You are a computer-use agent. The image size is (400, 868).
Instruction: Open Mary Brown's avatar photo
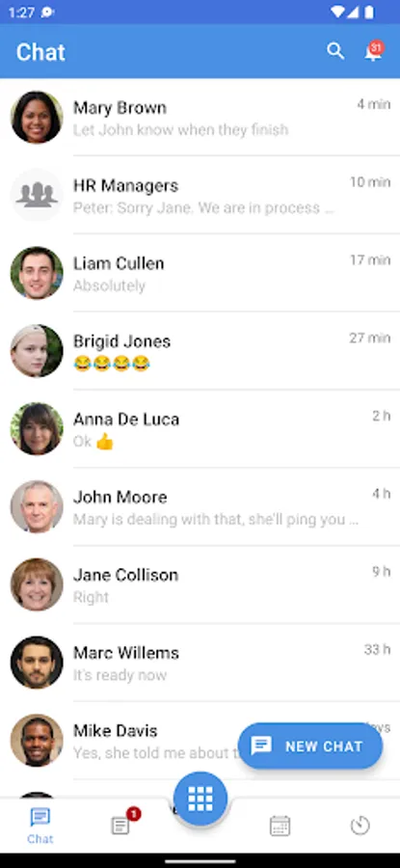[x=37, y=118]
